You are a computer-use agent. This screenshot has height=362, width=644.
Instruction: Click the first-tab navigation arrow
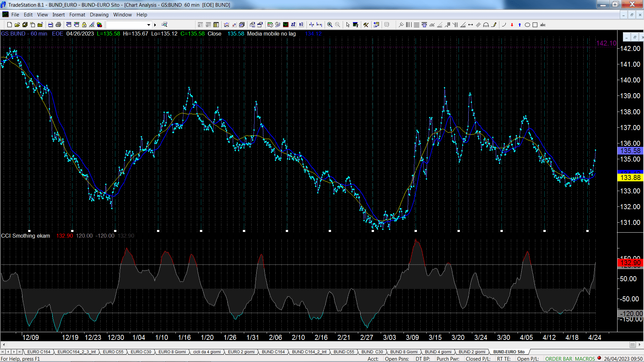pyautogui.click(x=3, y=352)
